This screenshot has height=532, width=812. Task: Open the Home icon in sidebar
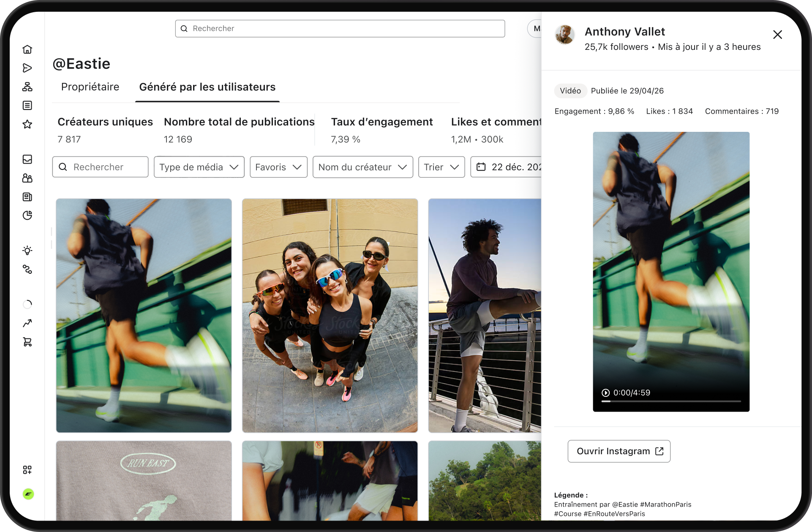pos(27,49)
